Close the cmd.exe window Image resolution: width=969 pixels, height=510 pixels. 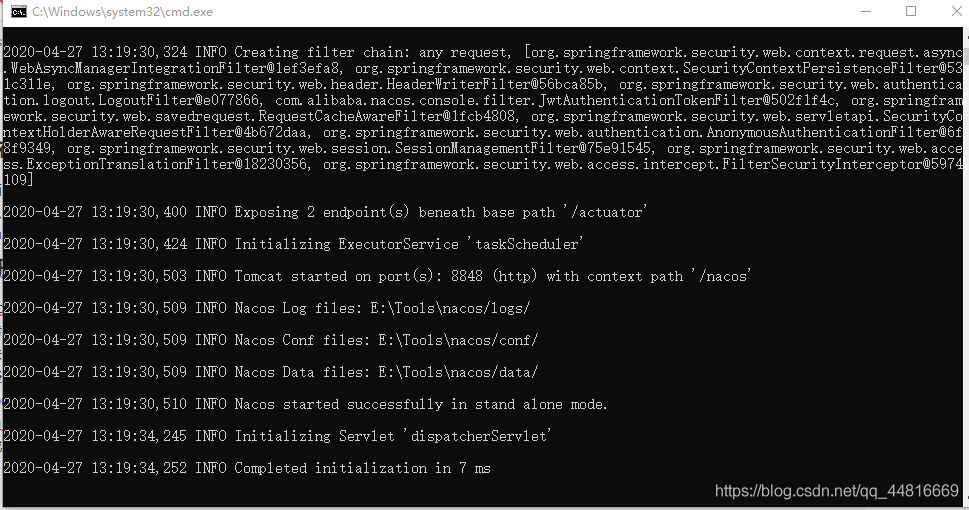click(x=956, y=12)
